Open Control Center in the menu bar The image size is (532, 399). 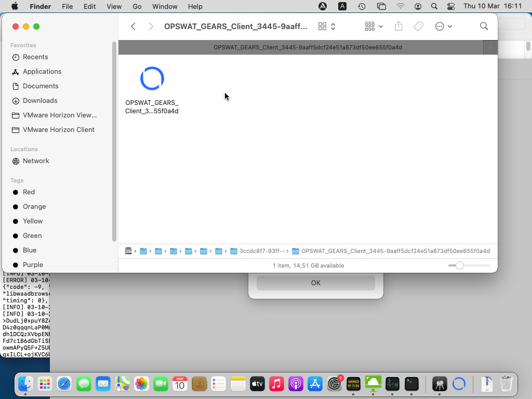(x=450, y=6)
